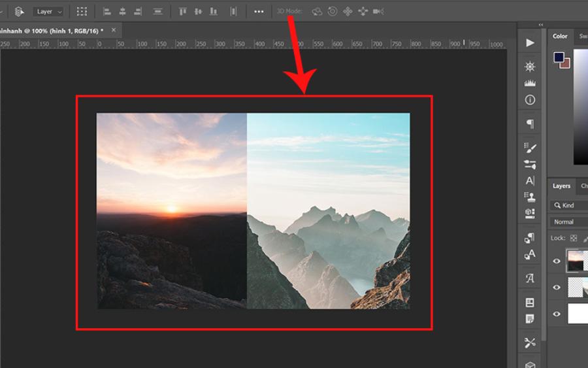Viewport: 588px width, 368px height.
Task: Open the Character panel icon
Action: click(x=530, y=180)
